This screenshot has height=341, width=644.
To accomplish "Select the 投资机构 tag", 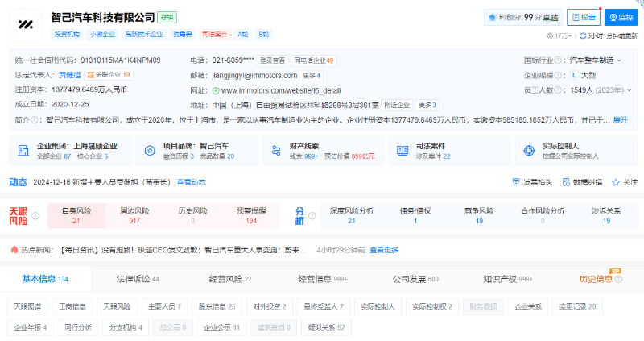I will (x=67, y=35).
